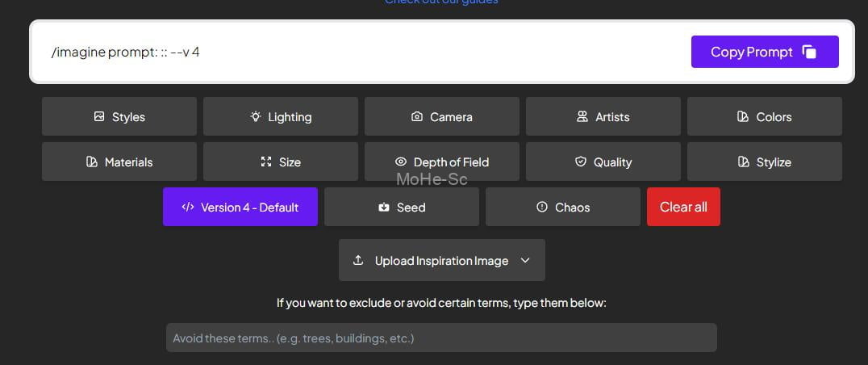The width and height of the screenshot is (868, 365).
Task: Open the Stylize setting
Action: (x=764, y=162)
